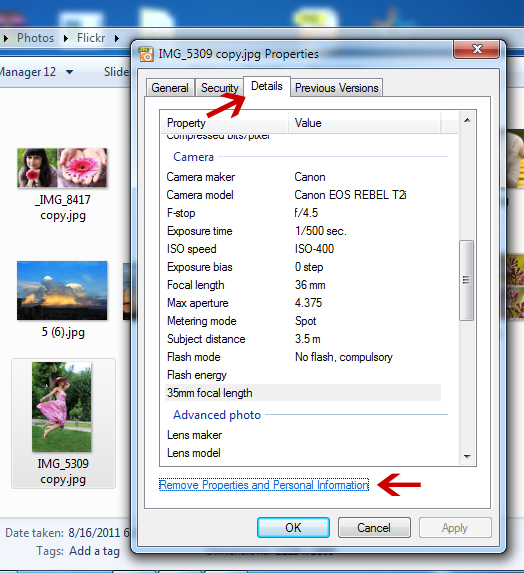Viewport: 524px width, 573px height.
Task: Select the F-stop property row
Action: coord(303,213)
